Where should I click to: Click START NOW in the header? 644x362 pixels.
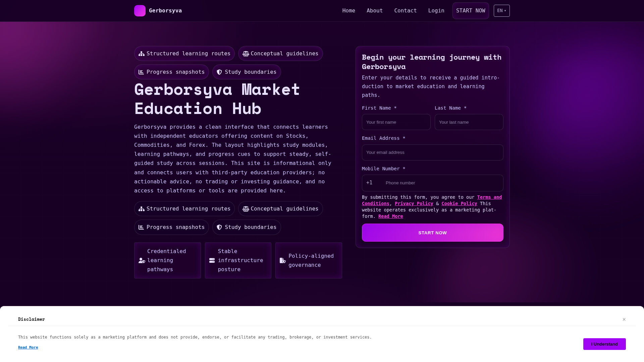tap(471, 11)
